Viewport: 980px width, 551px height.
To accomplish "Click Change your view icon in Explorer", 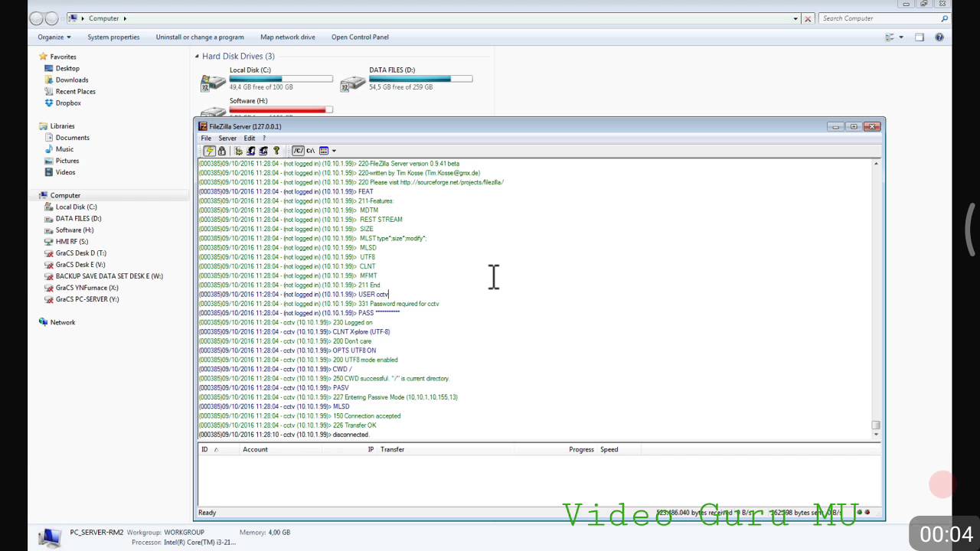I will (x=890, y=37).
